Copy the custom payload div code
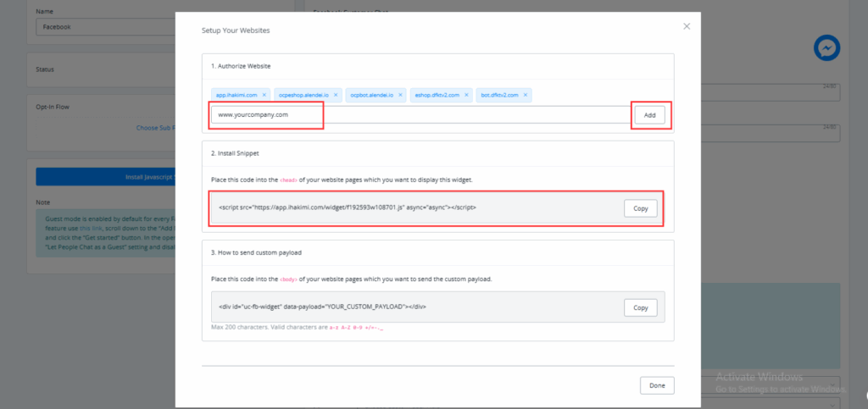Screen dimensions: 868x409 tap(640, 307)
